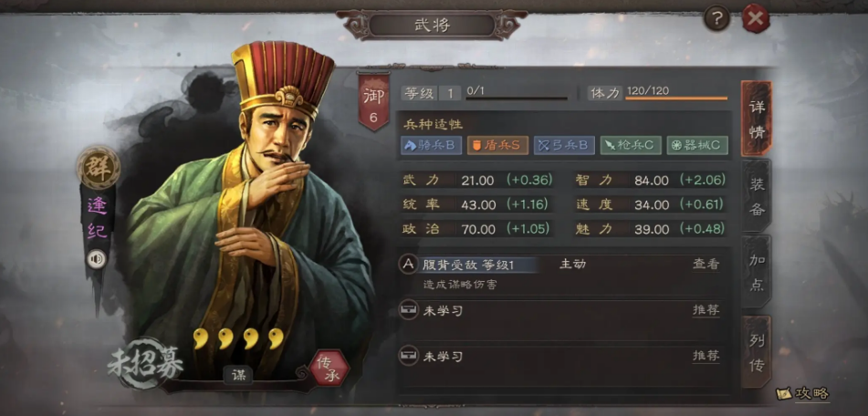Open the 攻略 guide link
This screenshot has height=416, width=868.
pos(803,394)
